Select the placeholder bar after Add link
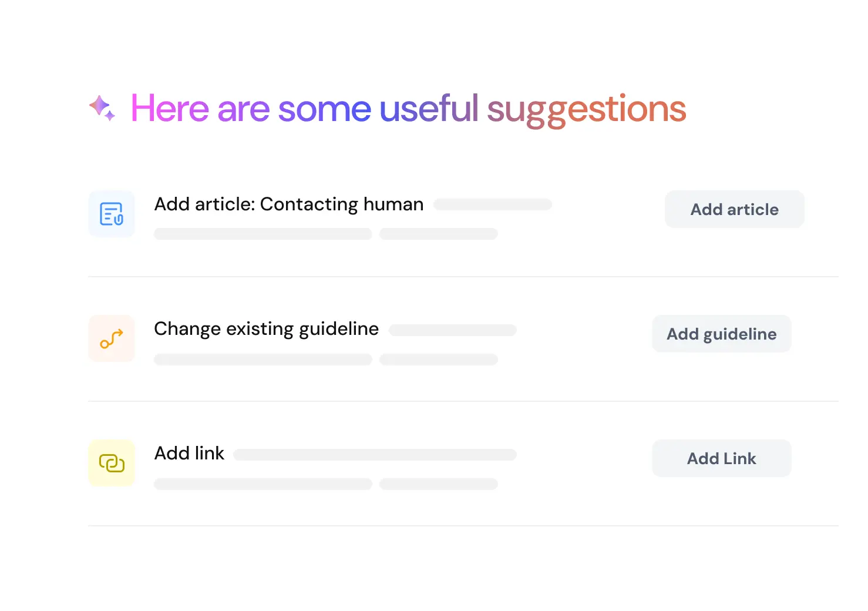Image resolution: width=868 pixels, height=611 pixels. (x=375, y=454)
